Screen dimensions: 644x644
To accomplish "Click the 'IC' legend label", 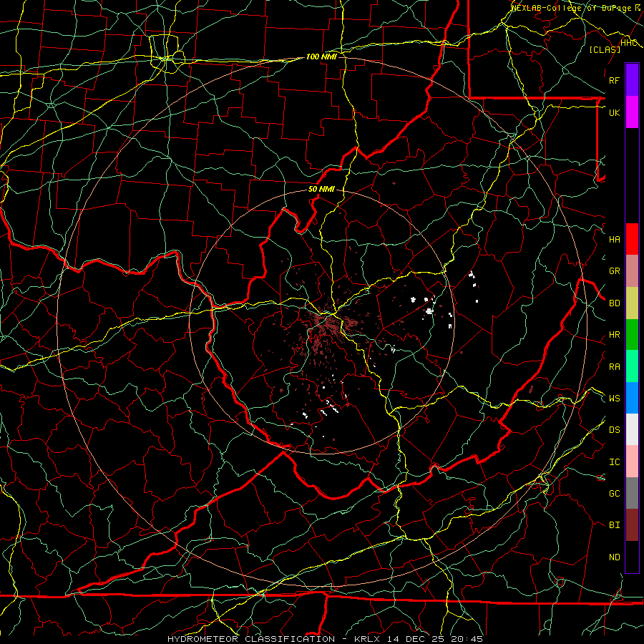I will coord(614,462).
